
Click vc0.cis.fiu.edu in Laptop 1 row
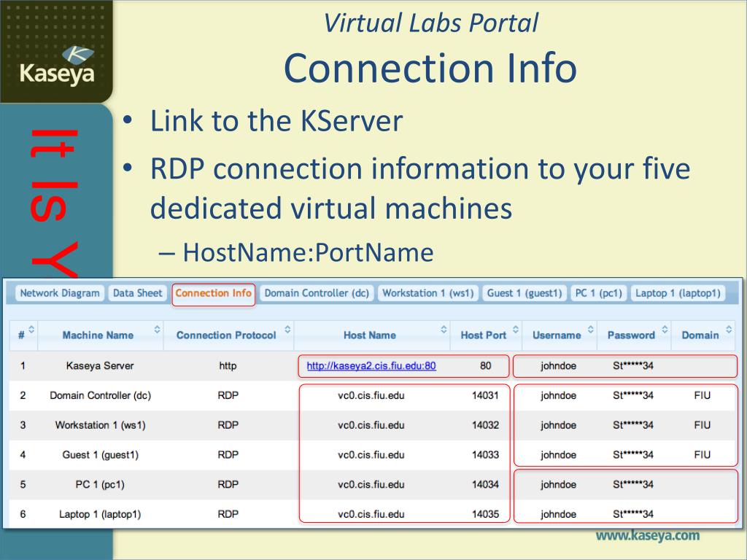pos(371,514)
